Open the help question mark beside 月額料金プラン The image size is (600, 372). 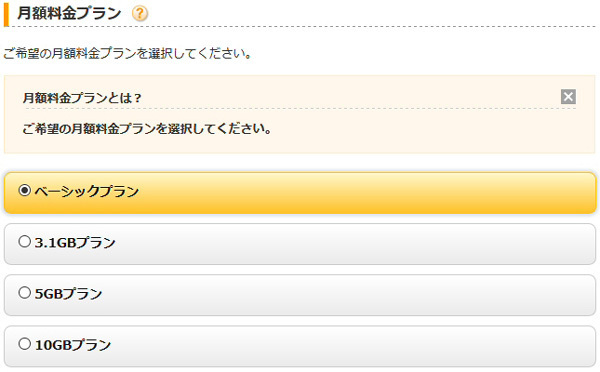pyautogui.click(x=140, y=13)
